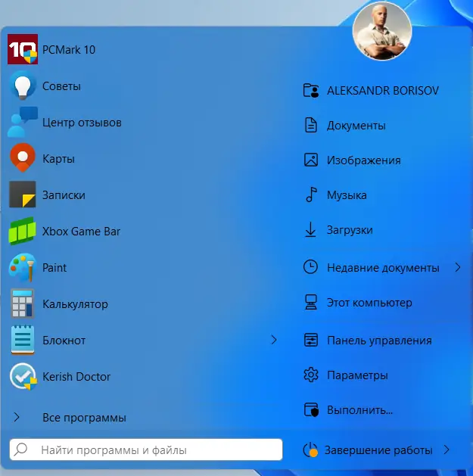Click the Загрузки label

pyautogui.click(x=350, y=230)
